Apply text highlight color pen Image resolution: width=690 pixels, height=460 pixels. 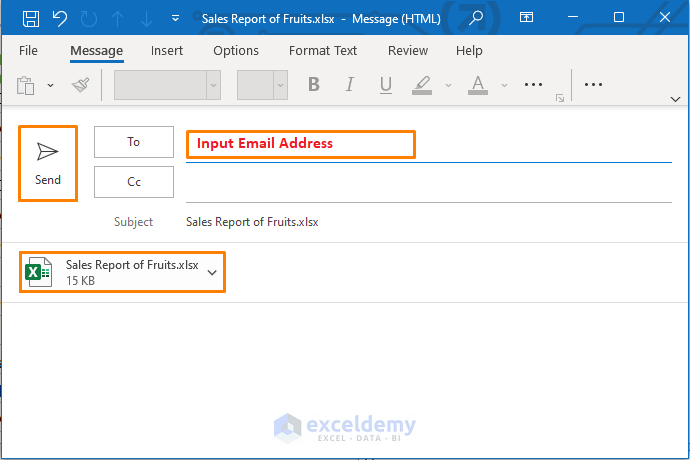(422, 85)
